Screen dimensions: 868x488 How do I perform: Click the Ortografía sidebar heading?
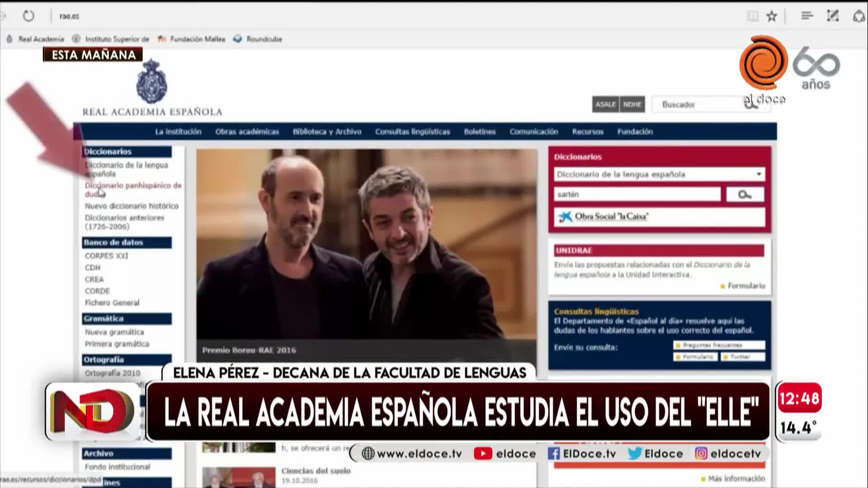click(x=127, y=360)
